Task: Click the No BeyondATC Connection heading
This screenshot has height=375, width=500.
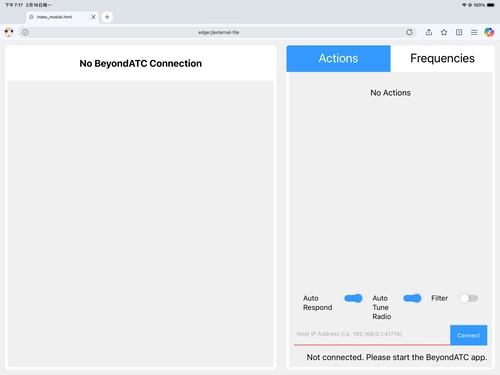Action: tap(141, 63)
